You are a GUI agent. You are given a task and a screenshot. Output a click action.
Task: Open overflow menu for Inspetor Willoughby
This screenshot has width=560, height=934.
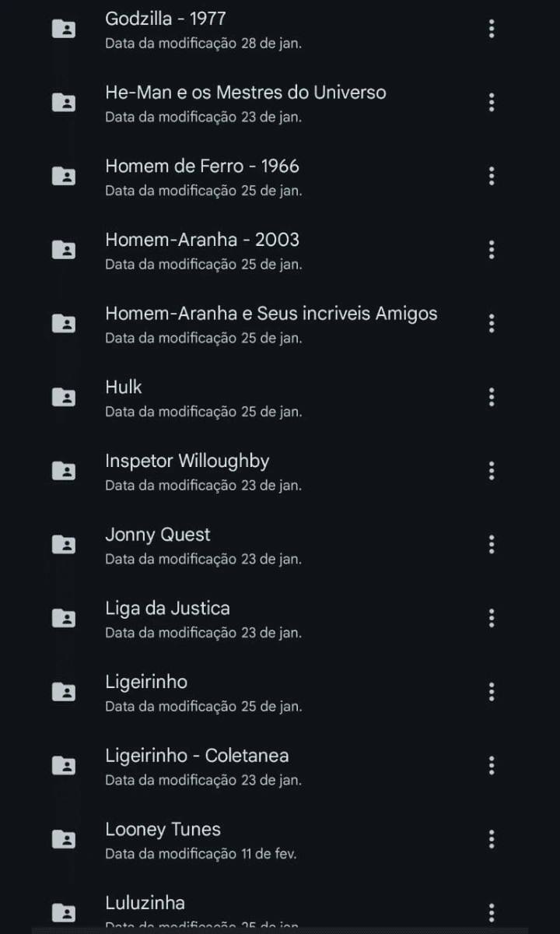(492, 471)
